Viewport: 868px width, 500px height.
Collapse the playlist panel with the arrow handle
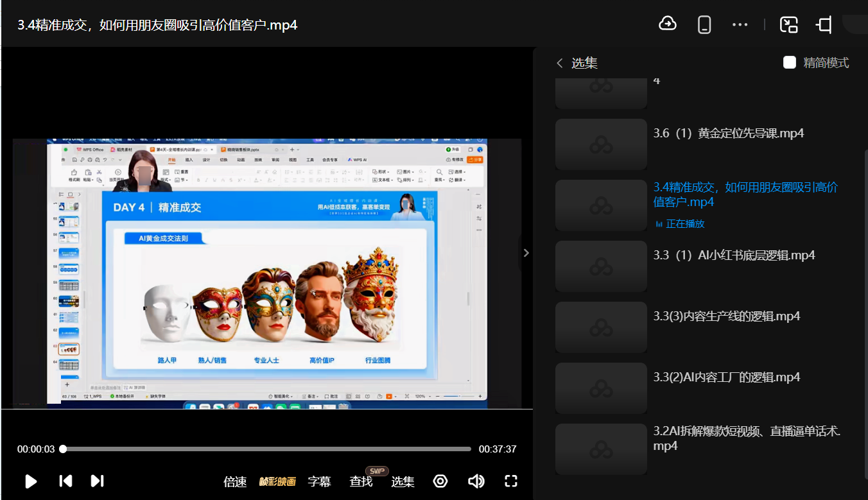pyautogui.click(x=526, y=253)
